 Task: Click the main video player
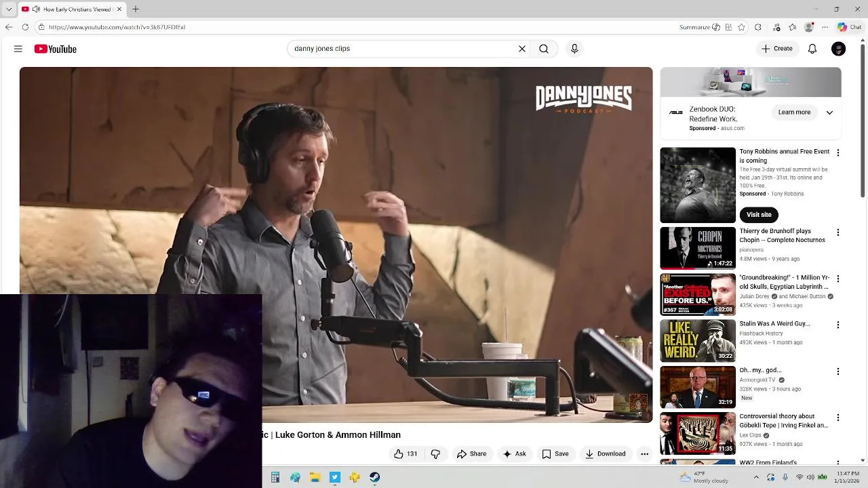click(336, 245)
